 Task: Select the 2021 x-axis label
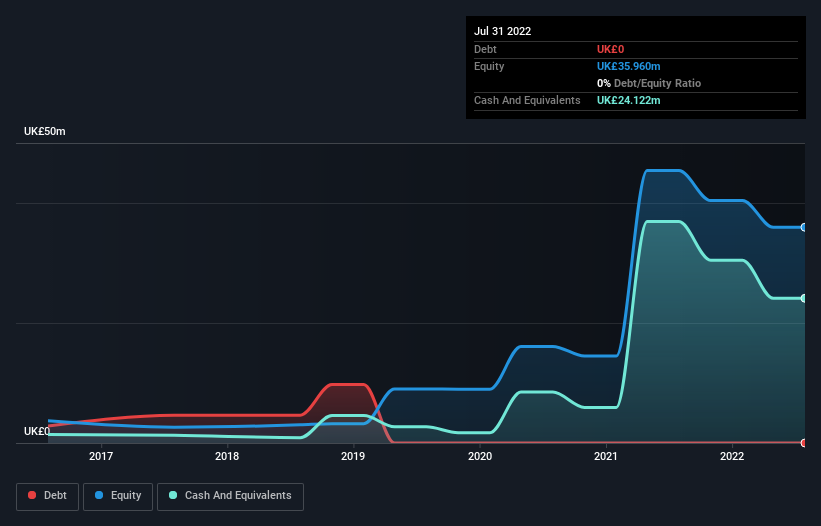coord(606,456)
